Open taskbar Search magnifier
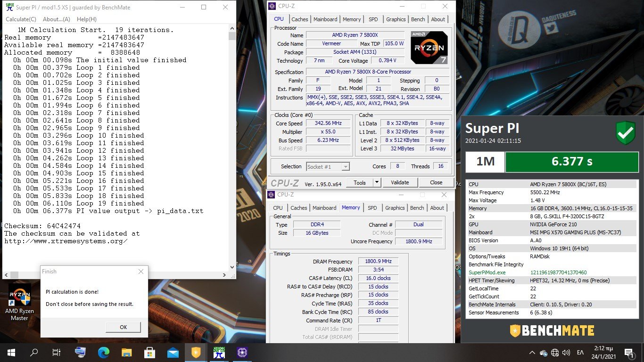The width and height of the screenshot is (644, 362). coord(34,352)
